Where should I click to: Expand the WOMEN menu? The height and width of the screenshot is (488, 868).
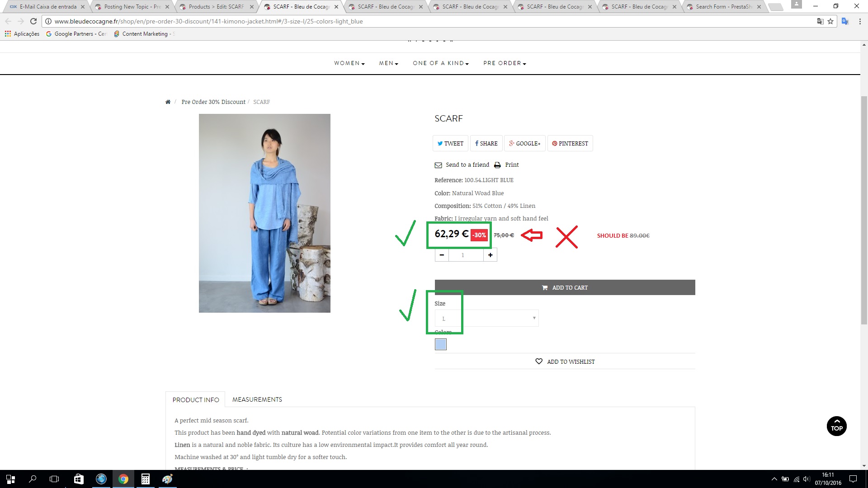pyautogui.click(x=349, y=63)
